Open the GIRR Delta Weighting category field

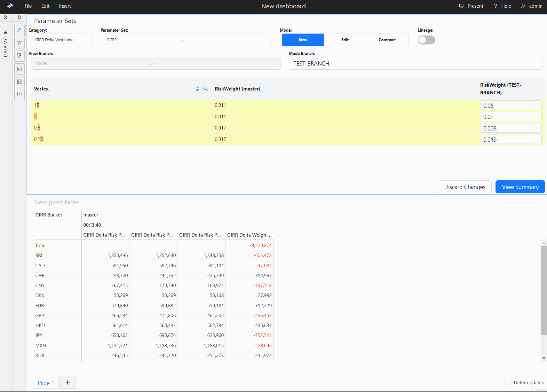(61, 40)
